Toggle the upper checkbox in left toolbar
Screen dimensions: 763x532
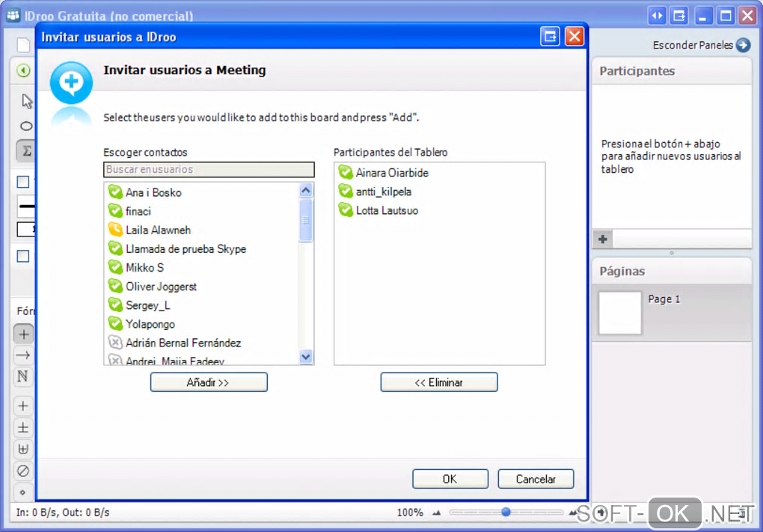pos(23,182)
